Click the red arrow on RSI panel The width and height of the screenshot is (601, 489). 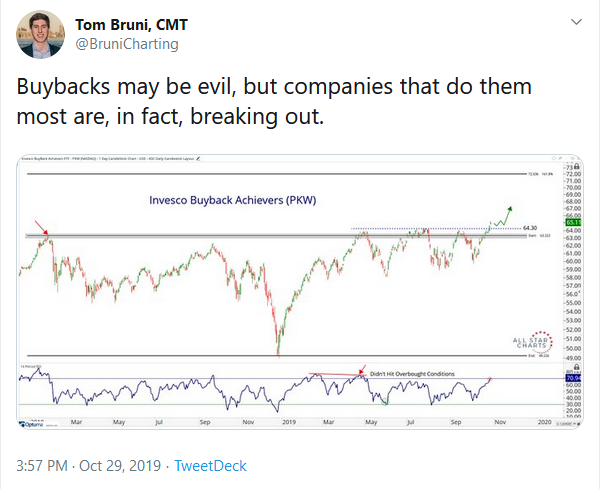362,370
